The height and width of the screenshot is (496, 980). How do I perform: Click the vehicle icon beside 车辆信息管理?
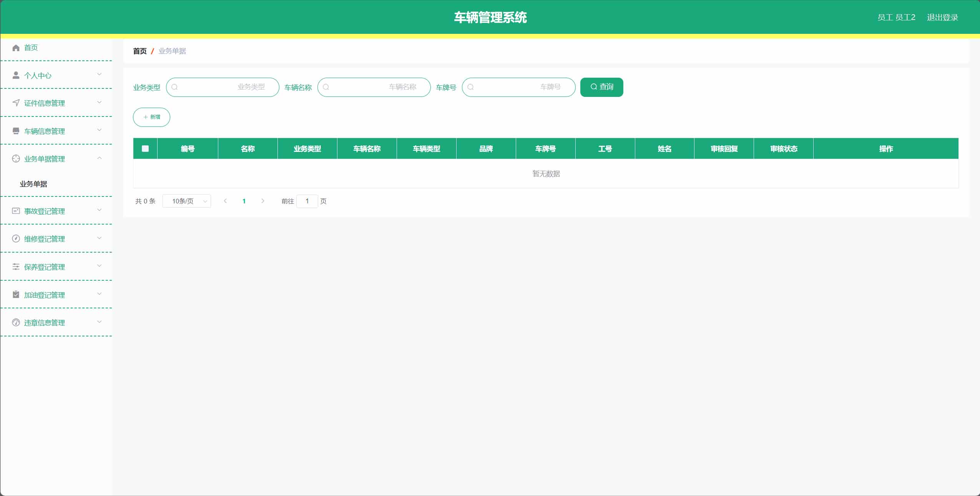(x=16, y=131)
